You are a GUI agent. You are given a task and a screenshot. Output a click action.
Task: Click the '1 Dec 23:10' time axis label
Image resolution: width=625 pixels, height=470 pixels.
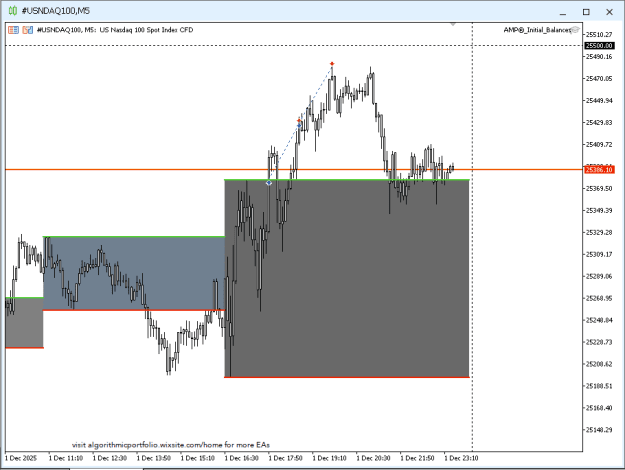461,458
